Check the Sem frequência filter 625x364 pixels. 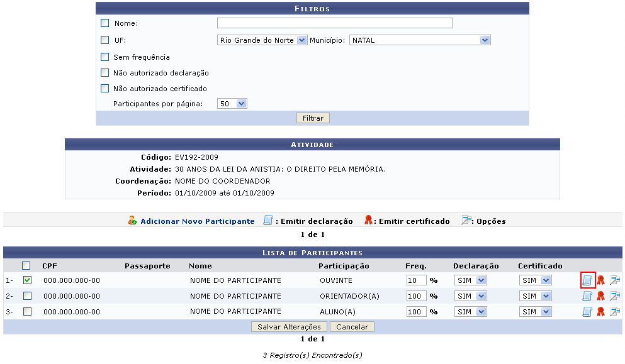point(105,57)
